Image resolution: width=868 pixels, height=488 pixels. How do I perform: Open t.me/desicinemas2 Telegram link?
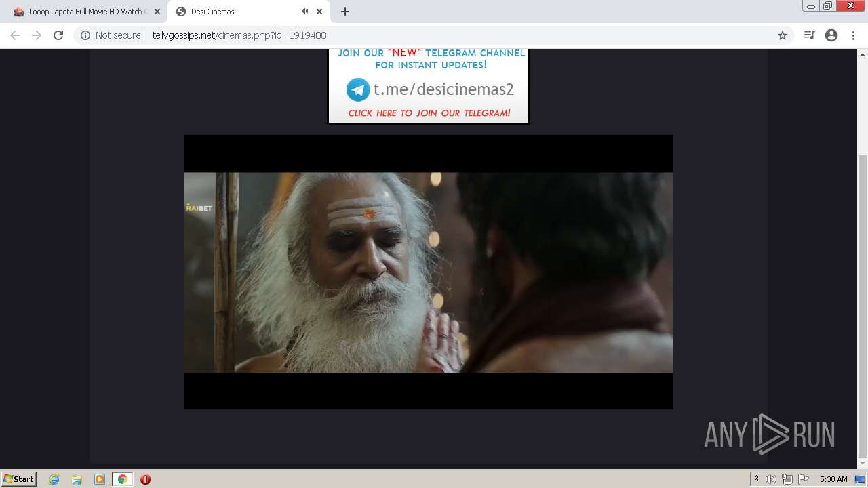pos(443,89)
